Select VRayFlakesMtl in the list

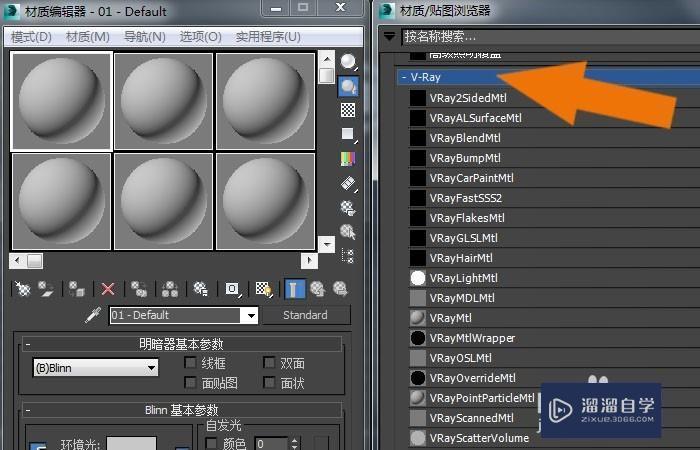click(x=555, y=218)
